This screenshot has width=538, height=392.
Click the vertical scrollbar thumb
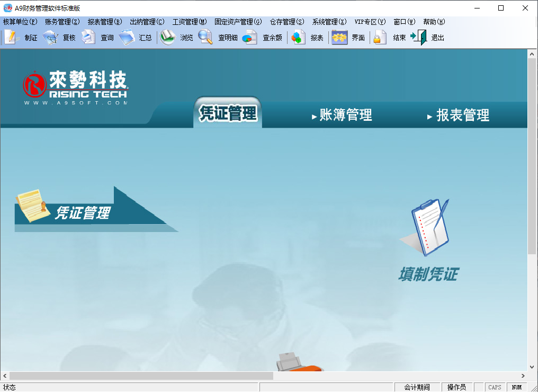pyautogui.click(x=532, y=156)
